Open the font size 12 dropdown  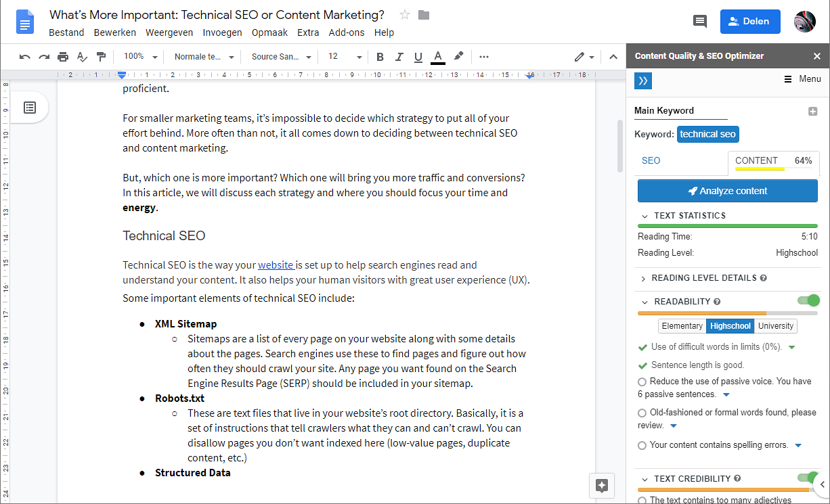point(345,57)
